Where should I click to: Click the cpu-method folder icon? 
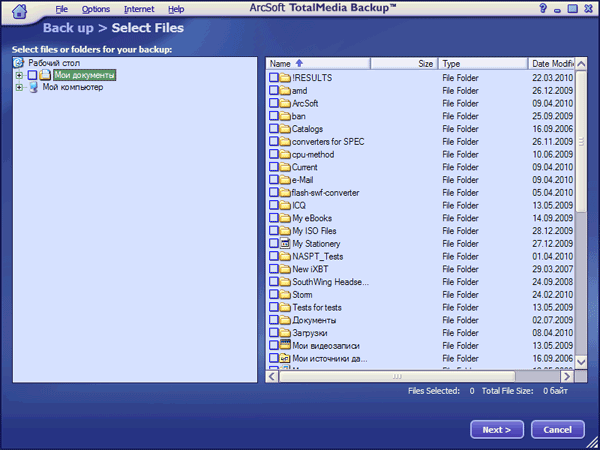tap(285, 154)
